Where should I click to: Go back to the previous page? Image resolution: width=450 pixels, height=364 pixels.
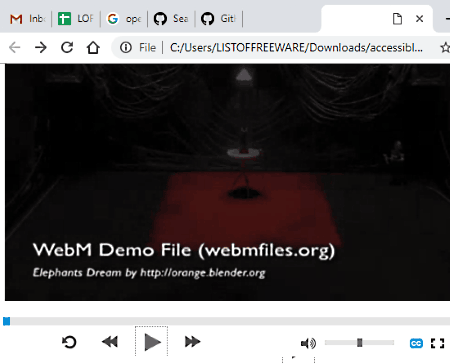click(x=15, y=48)
